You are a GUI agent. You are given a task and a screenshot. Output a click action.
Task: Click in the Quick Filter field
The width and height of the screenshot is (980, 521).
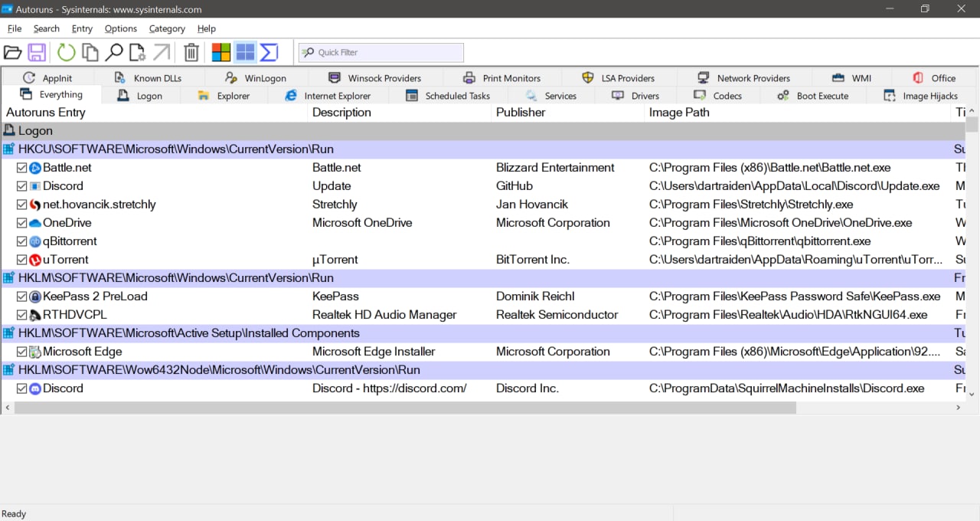(381, 52)
